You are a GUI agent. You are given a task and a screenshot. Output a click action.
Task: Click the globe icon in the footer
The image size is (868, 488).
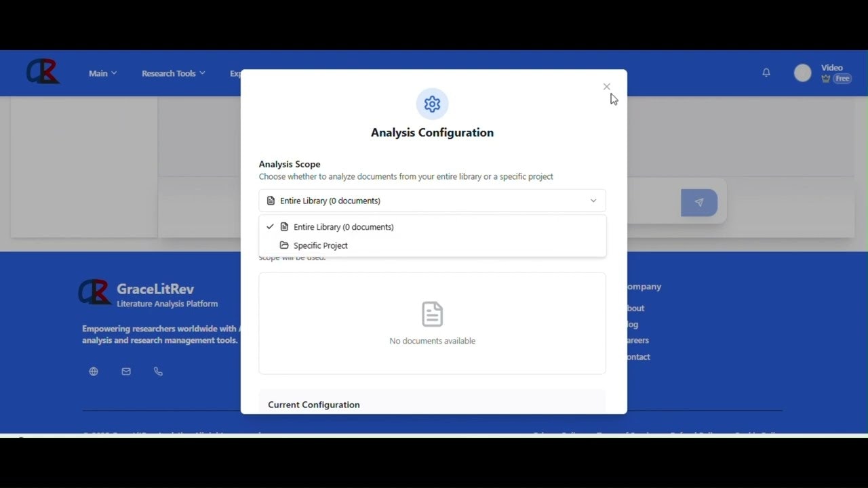tap(94, 371)
